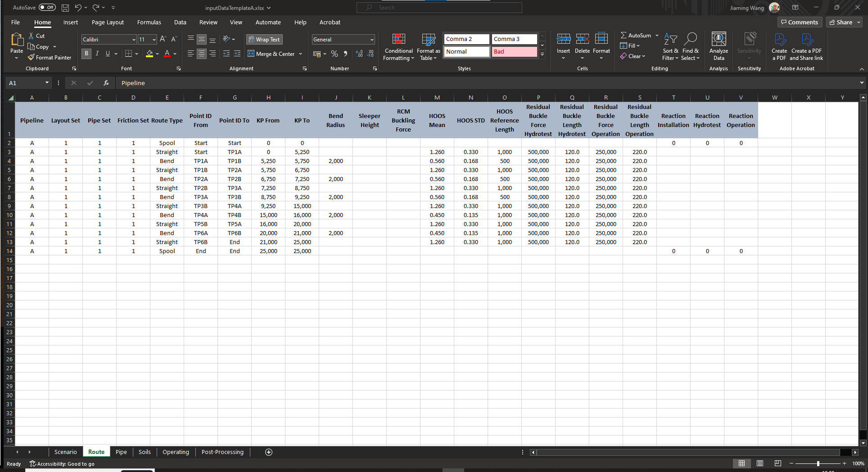Toggle align right
The width and height of the screenshot is (868, 472).
212,54
